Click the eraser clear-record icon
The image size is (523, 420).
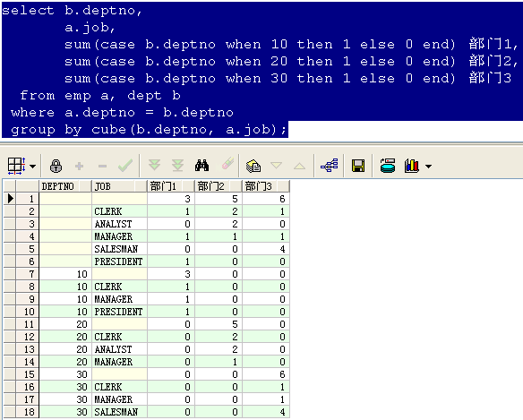227,164
